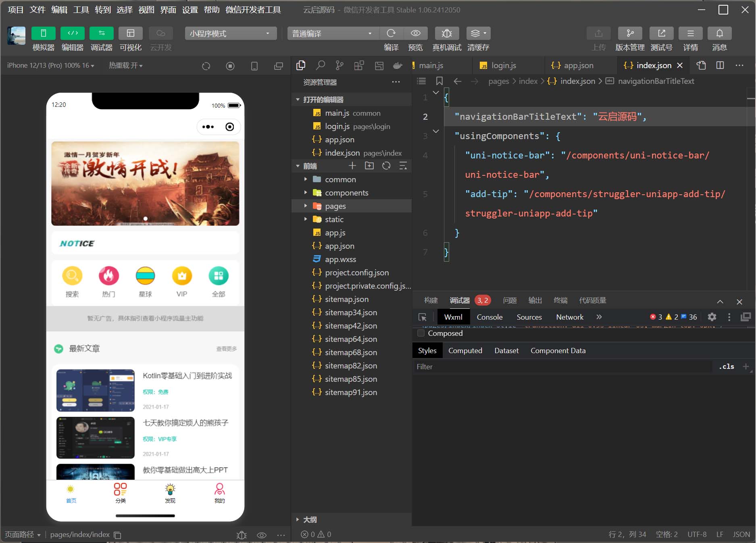Switch to the Console tab

point(489,317)
